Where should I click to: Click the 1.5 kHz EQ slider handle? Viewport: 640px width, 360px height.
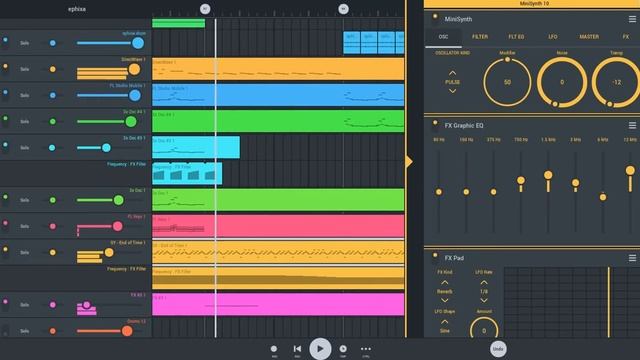[548, 175]
